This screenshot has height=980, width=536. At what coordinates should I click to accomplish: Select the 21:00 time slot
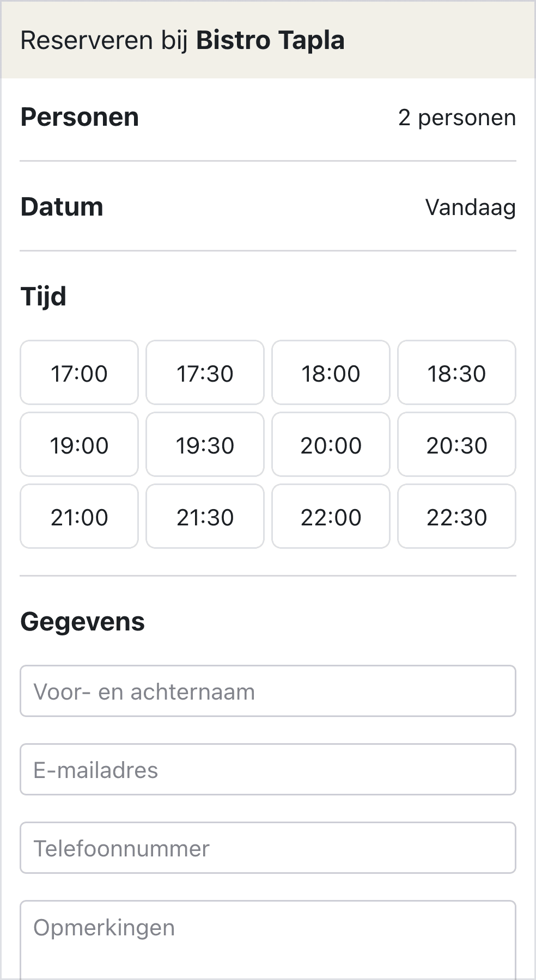(80, 517)
